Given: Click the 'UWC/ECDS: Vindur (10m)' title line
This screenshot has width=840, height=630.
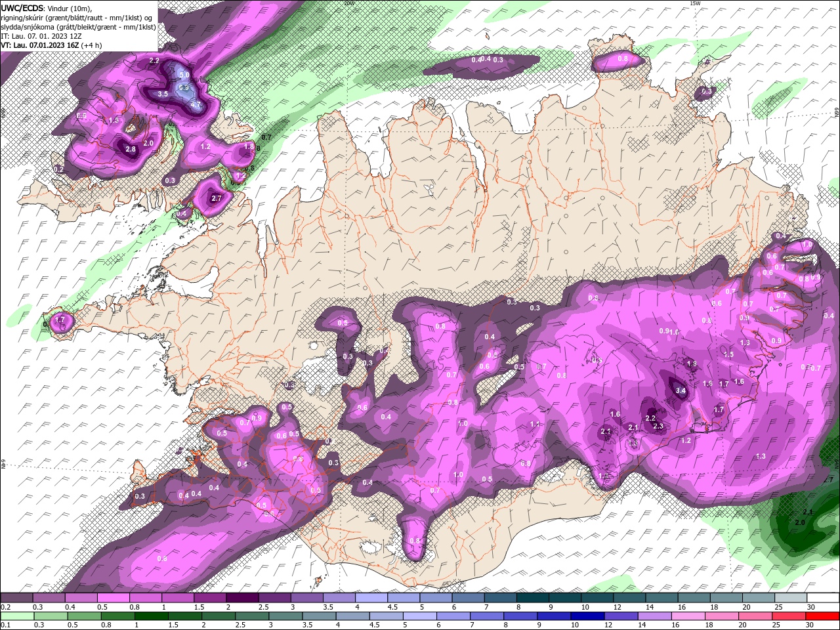Looking at the screenshot, I should [x=47, y=8].
